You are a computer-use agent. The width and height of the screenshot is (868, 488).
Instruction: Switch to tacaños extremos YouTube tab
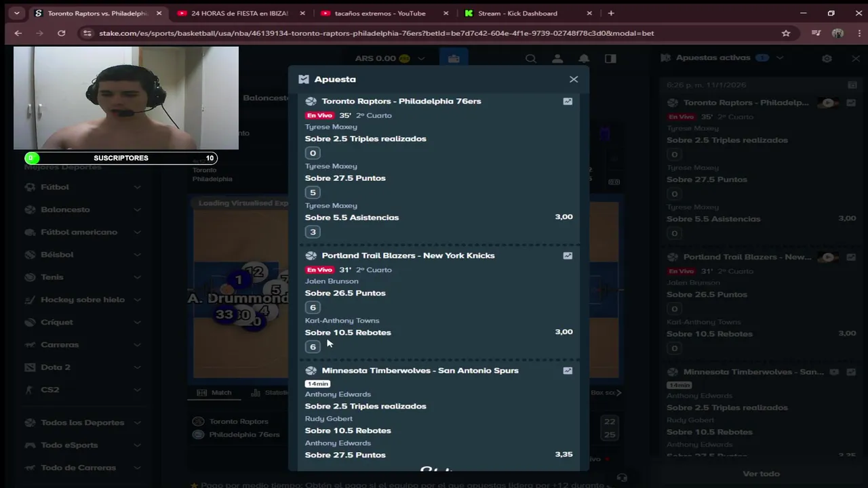click(x=383, y=13)
